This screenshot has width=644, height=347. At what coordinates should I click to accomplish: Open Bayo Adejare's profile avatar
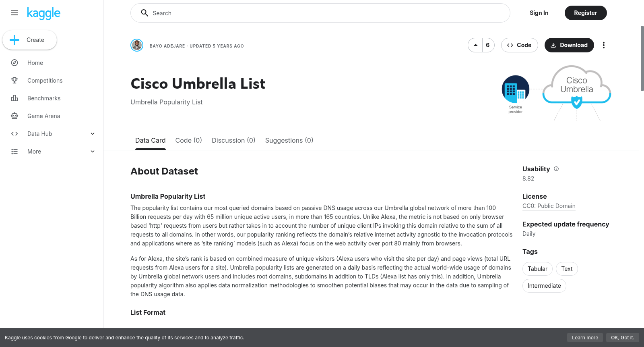click(x=137, y=45)
